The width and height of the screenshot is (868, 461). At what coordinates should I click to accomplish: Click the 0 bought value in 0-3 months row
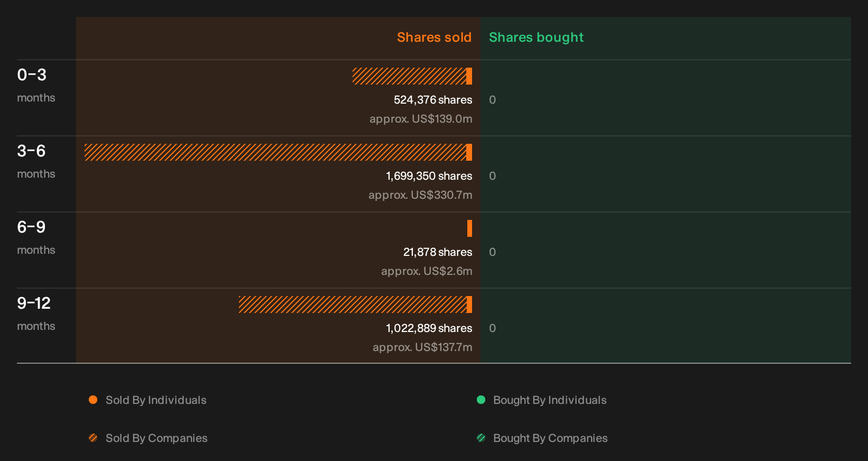click(x=492, y=100)
